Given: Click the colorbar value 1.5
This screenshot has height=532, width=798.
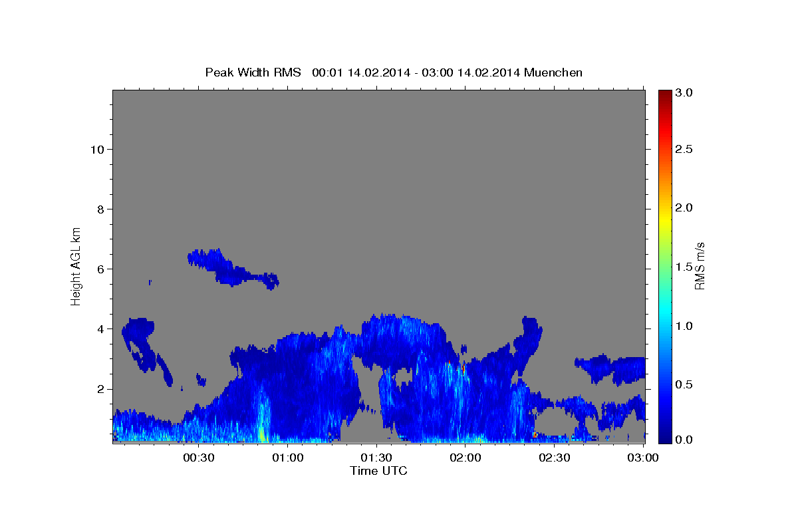Looking at the screenshot, I should tap(685, 267).
